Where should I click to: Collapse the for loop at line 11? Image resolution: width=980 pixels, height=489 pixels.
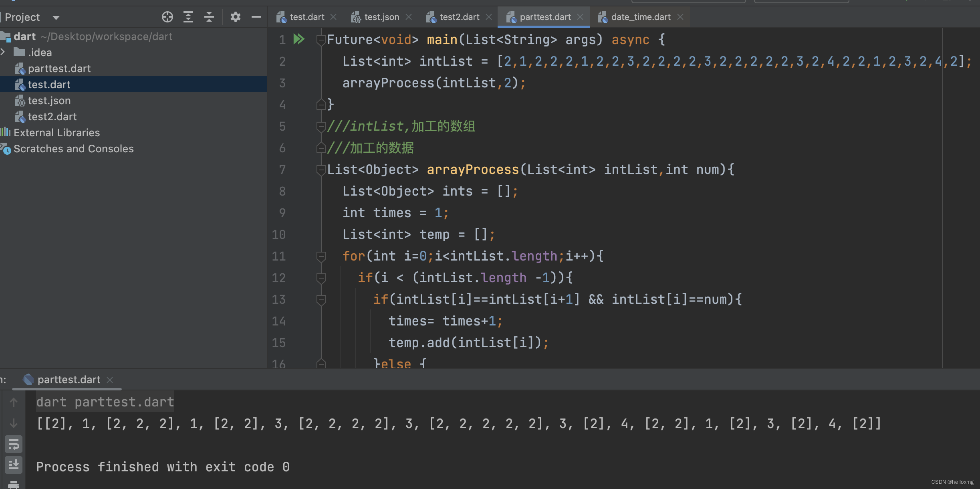(321, 256)
